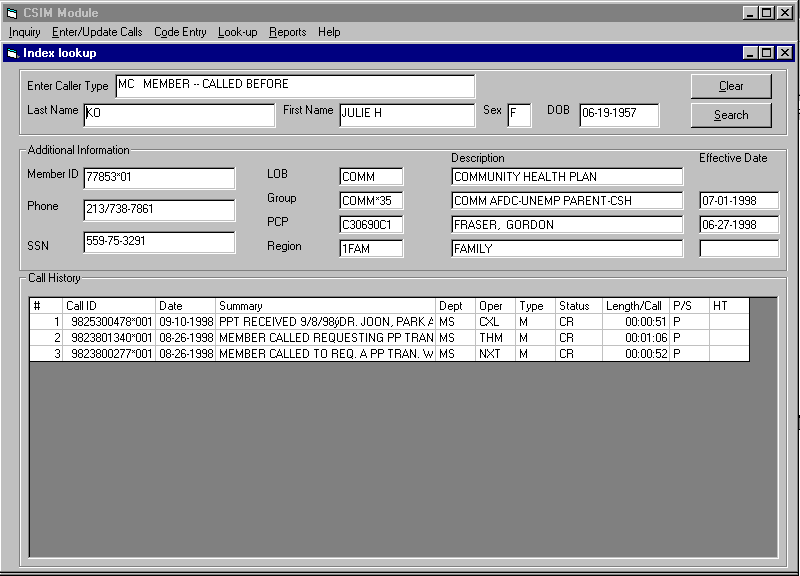Click summary starting PPT RECEIVED 9/8/98
This screenshot has width=800, height=576.
[x=326, y=322]
